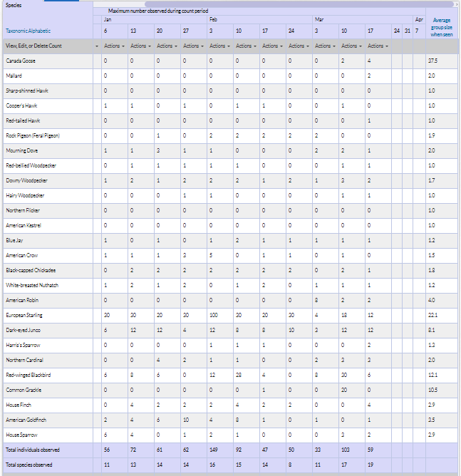
Task: Click the total individuals value 103
Action: 346,450
